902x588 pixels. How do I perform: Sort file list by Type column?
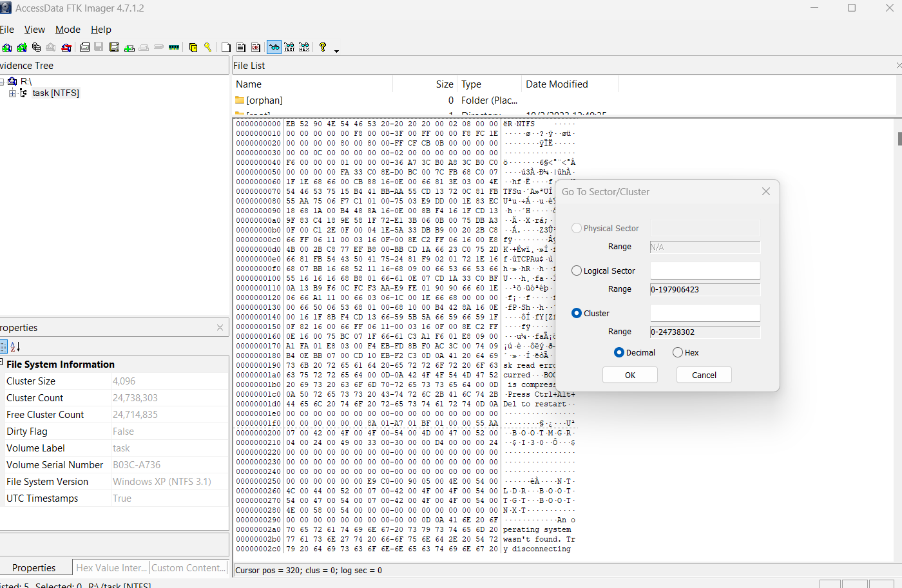click(489, 84)
